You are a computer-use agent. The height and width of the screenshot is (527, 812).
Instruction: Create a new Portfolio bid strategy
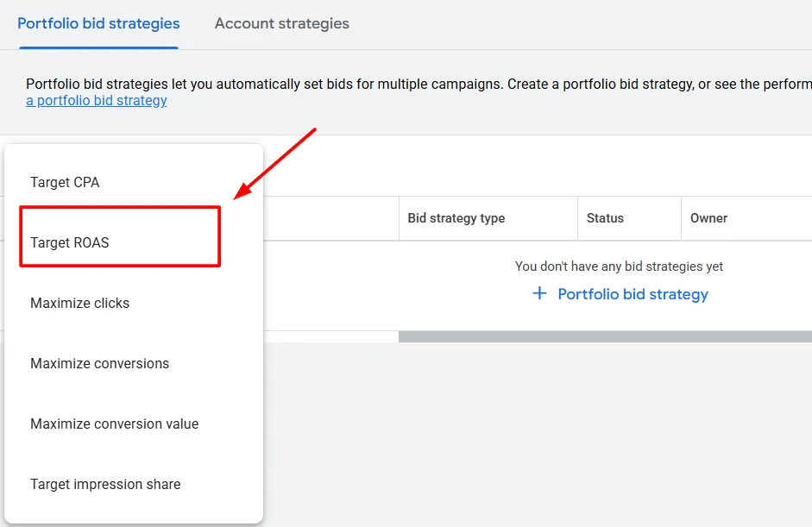point(632,293)
